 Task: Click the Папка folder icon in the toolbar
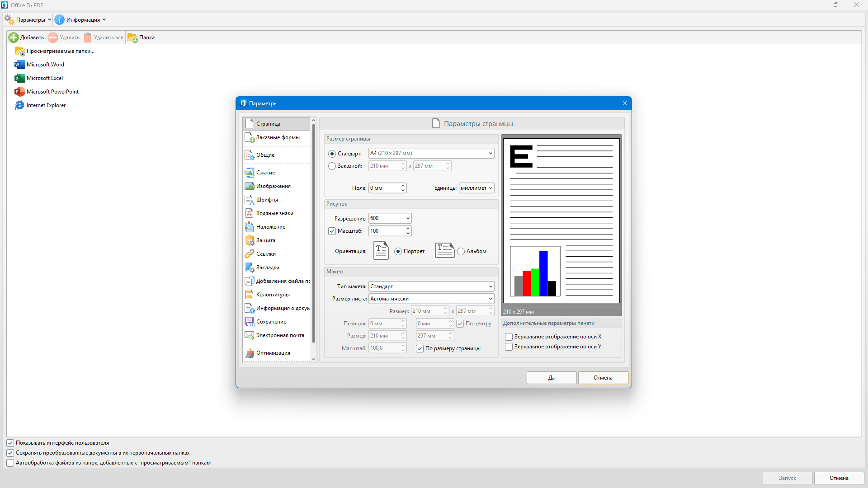pos(132,38)
